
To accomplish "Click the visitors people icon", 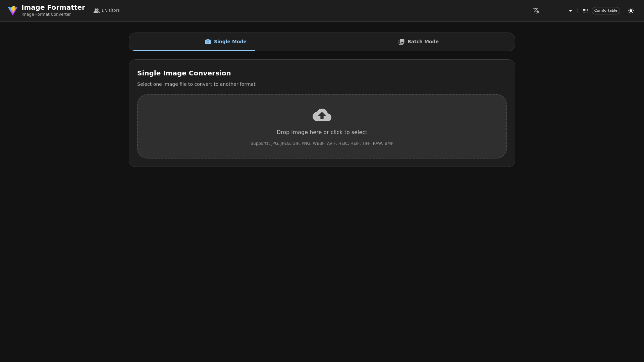I will point(97,11).
